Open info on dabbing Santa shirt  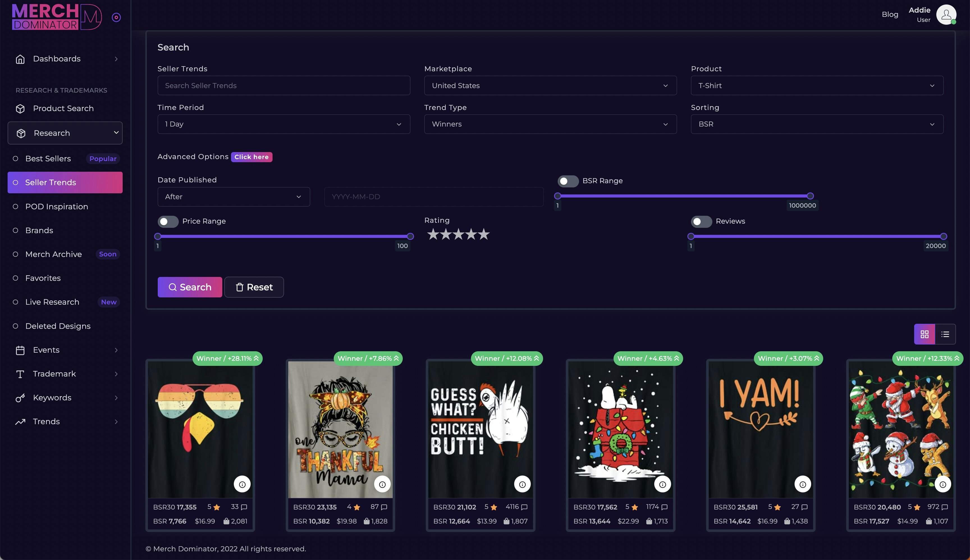tap(943, 484)
